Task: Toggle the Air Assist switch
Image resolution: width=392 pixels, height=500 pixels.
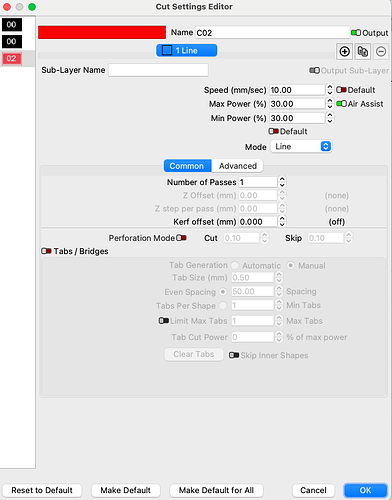Action: [x=341, y=104]
